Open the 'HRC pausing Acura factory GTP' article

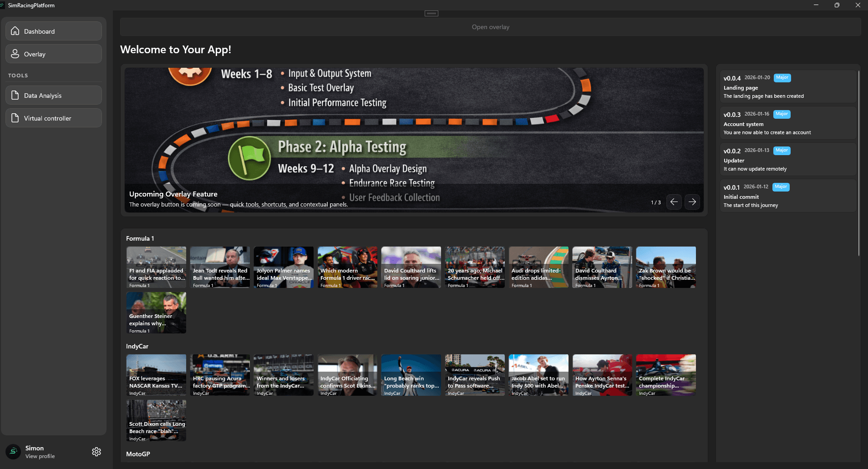tap(220, 375)
